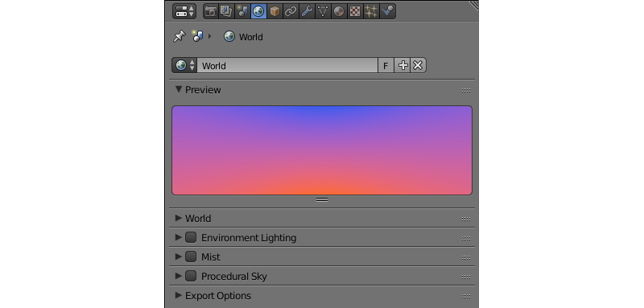This screenshot has width=644, height=308.
Task: Open the Modifiers wrench tab
Action: click(307, 11)
